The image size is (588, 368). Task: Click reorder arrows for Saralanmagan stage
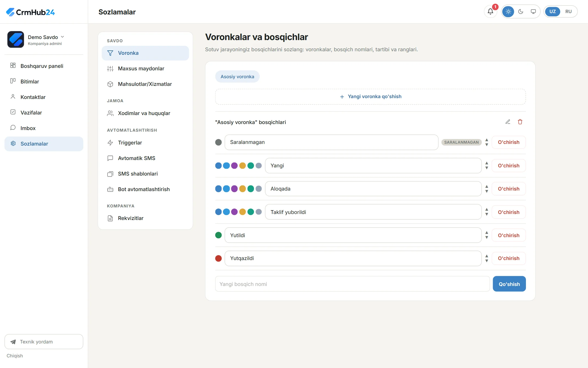[x=487, y=142]
